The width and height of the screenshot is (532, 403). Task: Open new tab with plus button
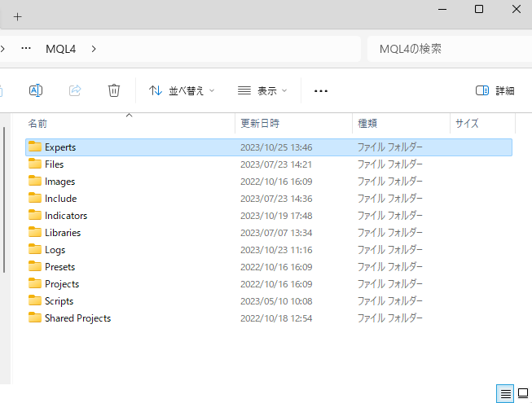pos(18,16)
